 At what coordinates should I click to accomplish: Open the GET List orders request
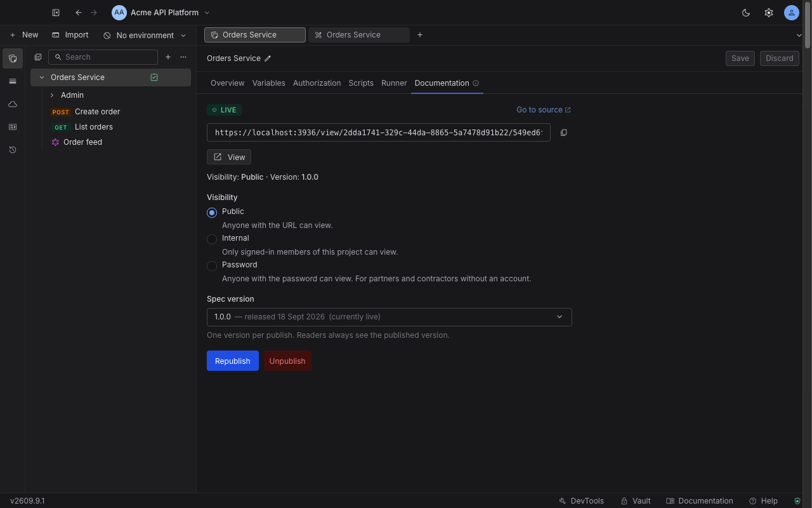[111, 127]
